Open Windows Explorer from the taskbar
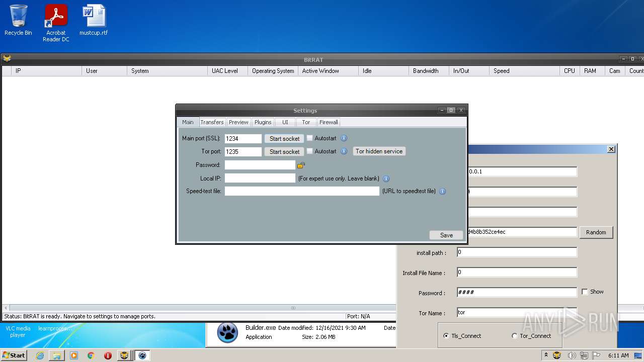Screen dimensions: 644x362 coord(57,355)
